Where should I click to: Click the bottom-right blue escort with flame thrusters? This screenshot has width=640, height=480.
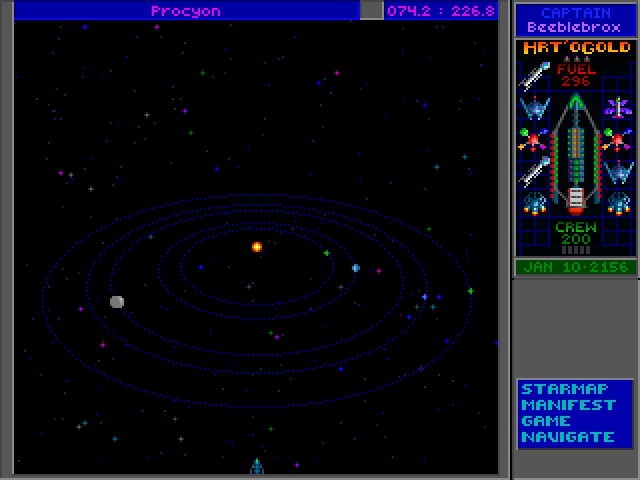click(x=618, y=203)
